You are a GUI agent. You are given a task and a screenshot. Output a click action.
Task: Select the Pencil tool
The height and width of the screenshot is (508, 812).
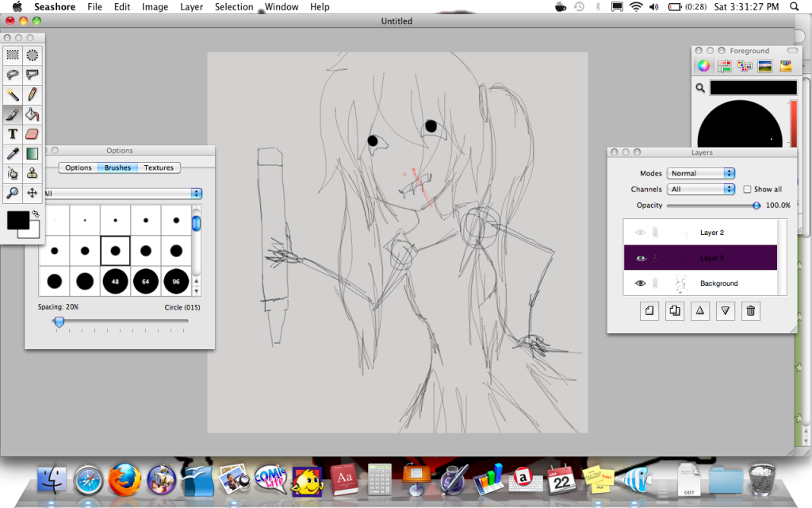click(33, 94)
